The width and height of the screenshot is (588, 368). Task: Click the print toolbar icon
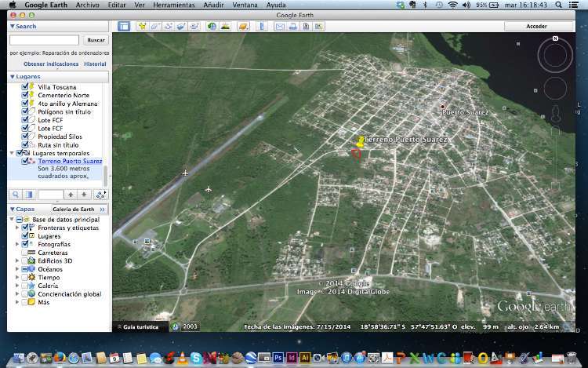pyautogui.click(x=292, y=26)
